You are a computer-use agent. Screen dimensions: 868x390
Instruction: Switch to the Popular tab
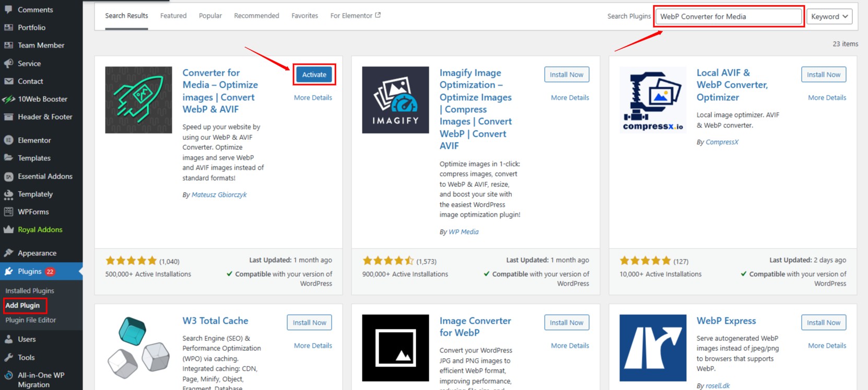click(x=210, y=16)
